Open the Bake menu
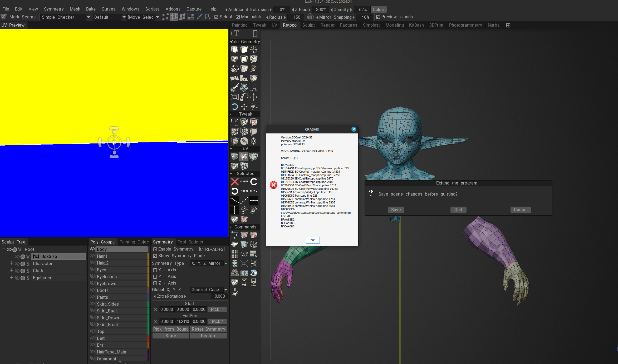Image resolution: width=618 pixels, height=364 pixels. pyautogui.click(x=91, y=9)
